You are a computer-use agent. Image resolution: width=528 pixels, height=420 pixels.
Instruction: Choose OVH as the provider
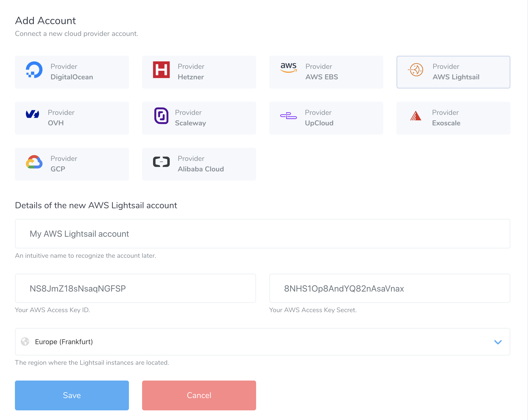[x=72, y=118]
